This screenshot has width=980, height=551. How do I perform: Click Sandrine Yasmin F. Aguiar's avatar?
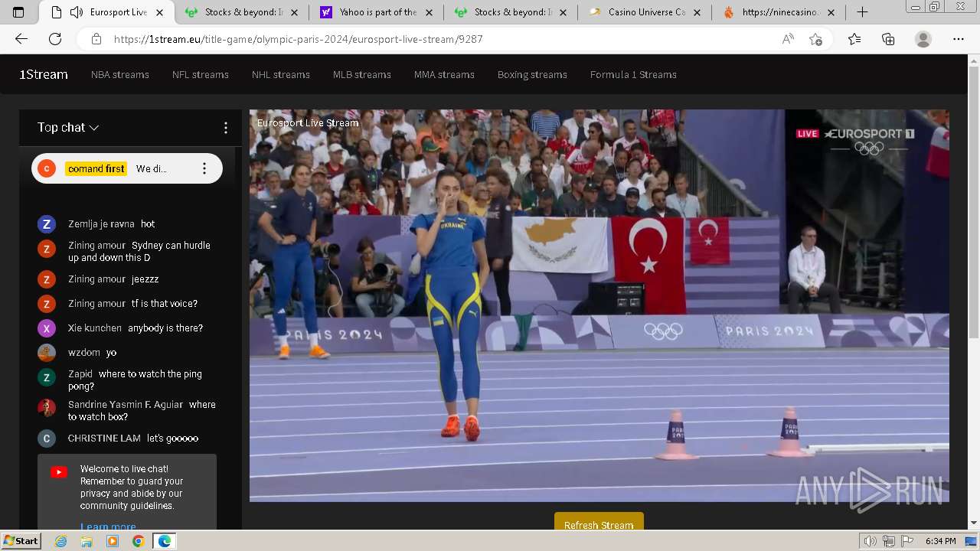pyautogui.click(x=47, y=408)
